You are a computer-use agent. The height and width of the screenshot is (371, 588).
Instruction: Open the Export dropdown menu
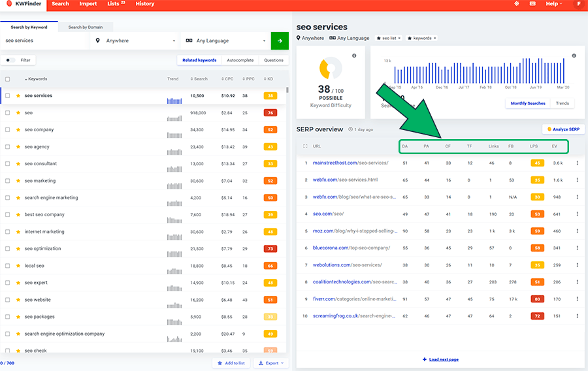270,363
